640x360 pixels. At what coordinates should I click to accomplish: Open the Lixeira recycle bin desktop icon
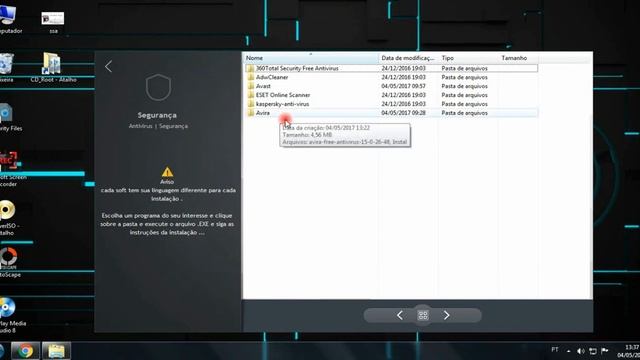tap(7, 68)
